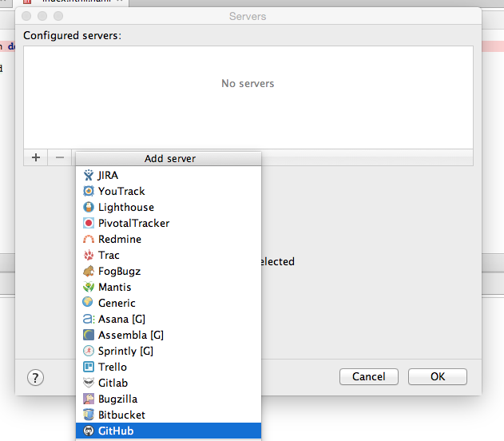Select YouTrack menu entry
Image resolution: width=504 pixels, height=441 pixels.
coord(169,191)
